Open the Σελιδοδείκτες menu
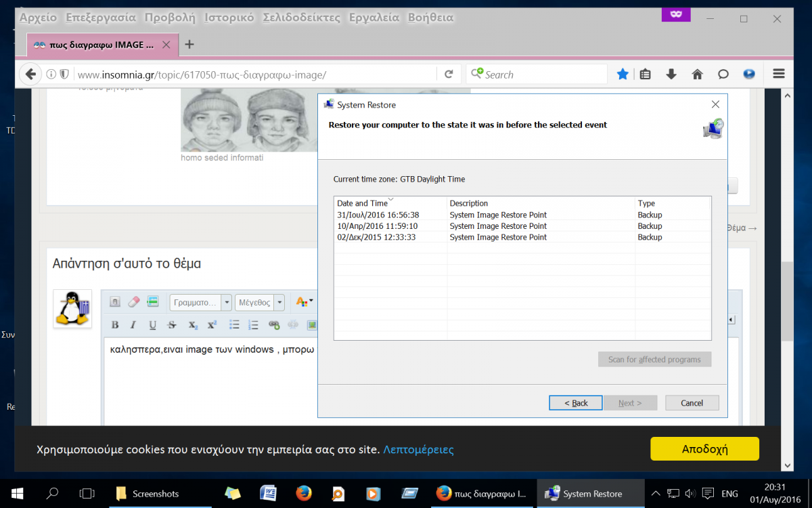This screenshot has width=812, height=508. pyautogui.click(x=302, y=18)
